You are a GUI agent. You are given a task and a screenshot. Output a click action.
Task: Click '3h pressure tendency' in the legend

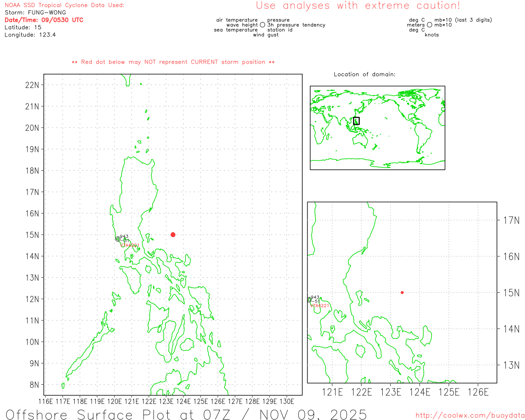tap(297, 25)
